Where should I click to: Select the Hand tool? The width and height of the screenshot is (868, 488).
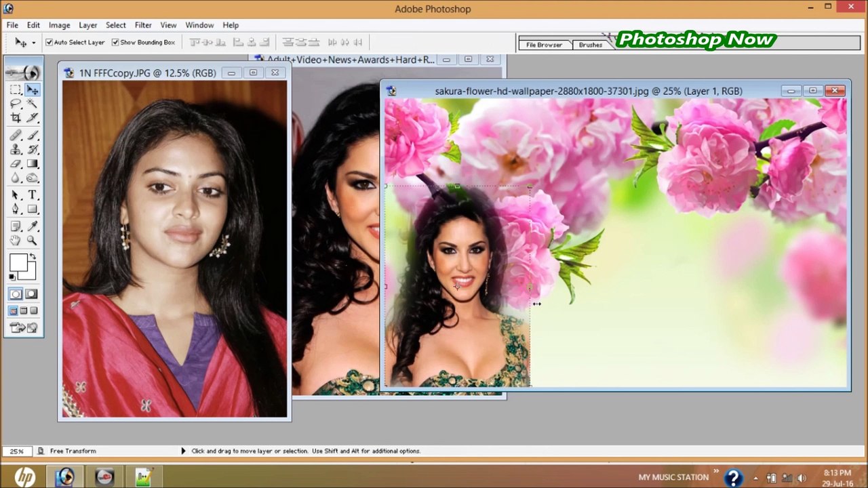click(16, 241)
